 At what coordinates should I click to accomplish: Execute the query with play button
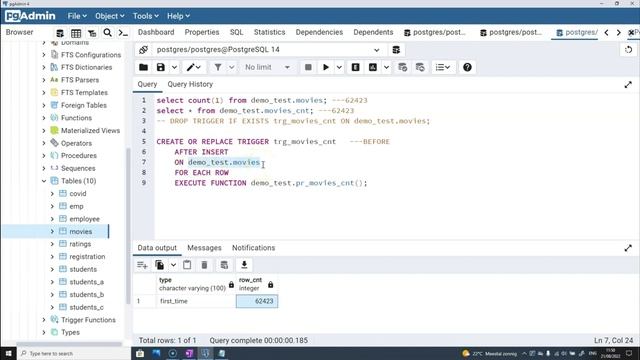[x=326, y=67]
